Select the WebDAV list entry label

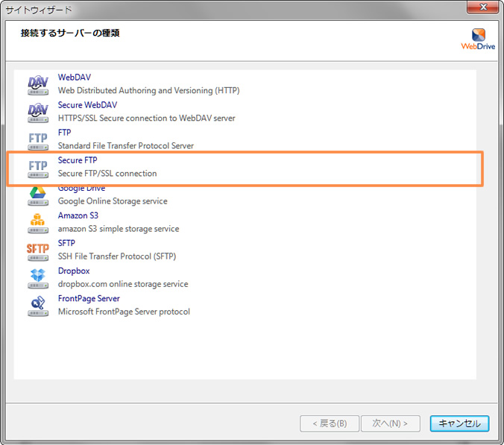point(75,78)
